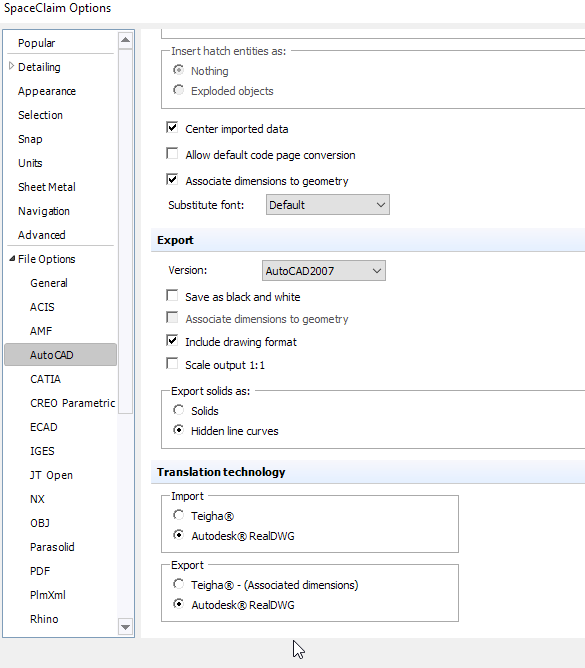
Task: Enable Allow default code page conversion
Action: point(172,154)
